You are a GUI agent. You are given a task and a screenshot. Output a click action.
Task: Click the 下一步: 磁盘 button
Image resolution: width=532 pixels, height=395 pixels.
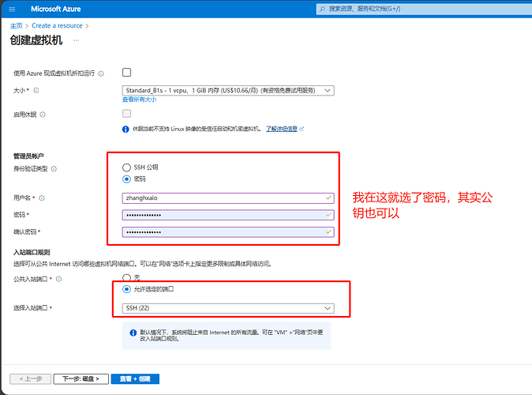coord(81,378)
